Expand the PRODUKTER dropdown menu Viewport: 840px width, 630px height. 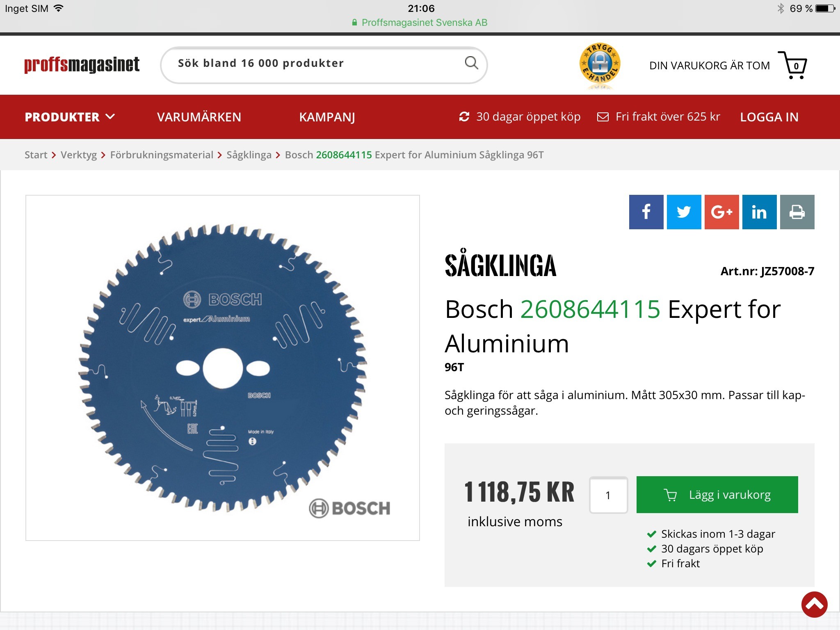pyautogui.click(x=70, y=117)
